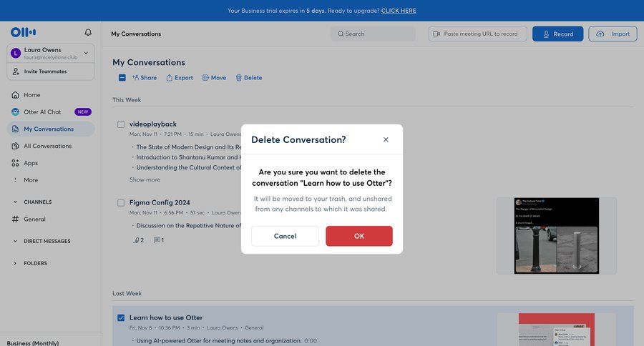Click the Apps grid icon

pyautogui.click(x=15, y=163)
